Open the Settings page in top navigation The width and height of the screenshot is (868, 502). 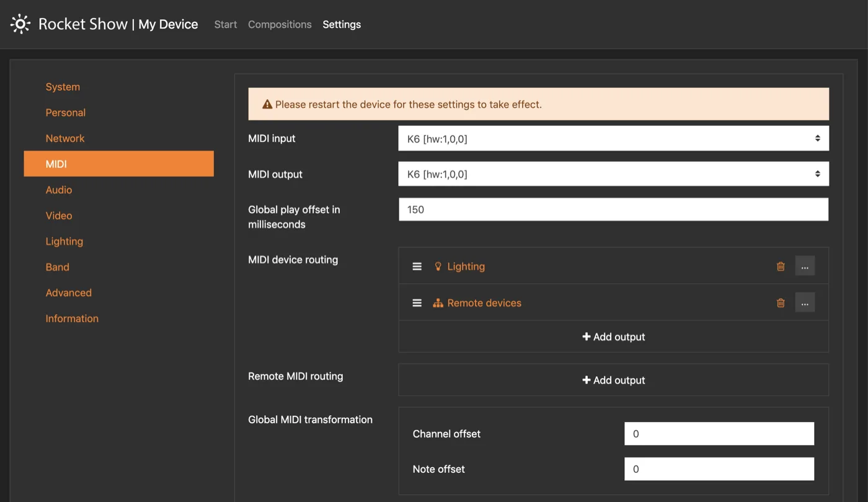coord(342,24)
